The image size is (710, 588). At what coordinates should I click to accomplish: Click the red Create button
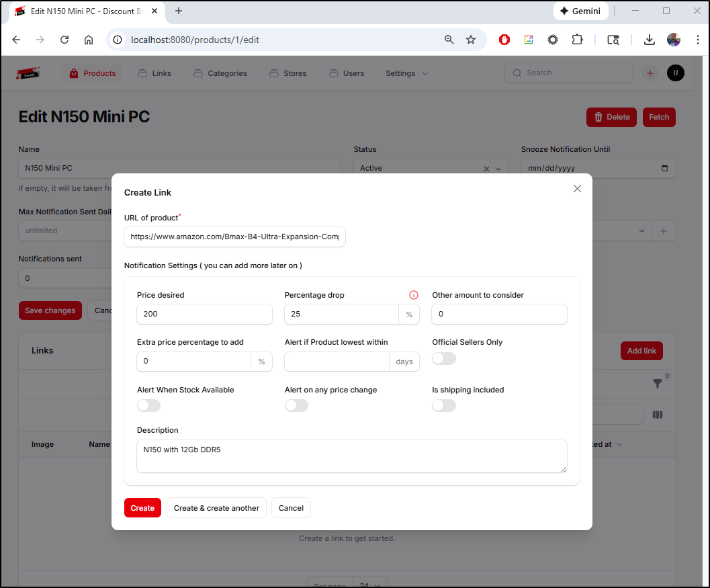point(142,508)
